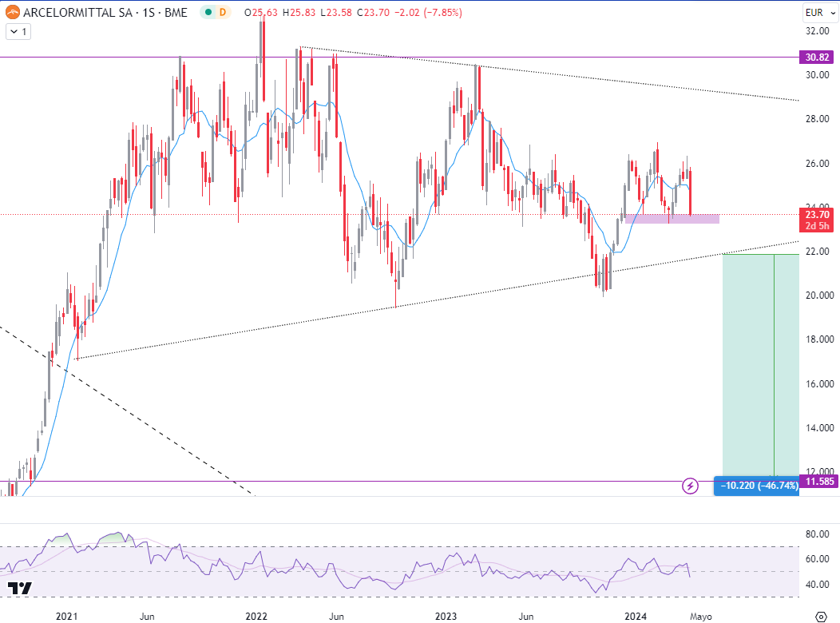Click the 2022 time axis label

pyautogui.click(x=256, y=617)
